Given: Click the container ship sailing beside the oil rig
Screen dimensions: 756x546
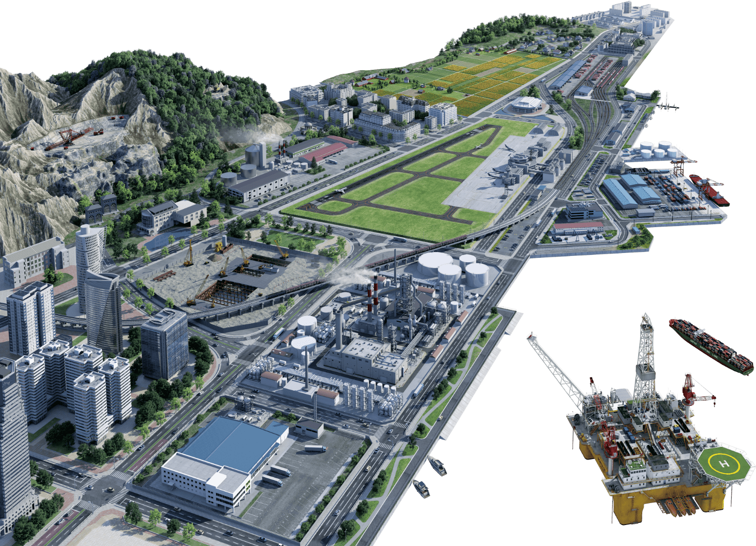Looking at the screenshot, I should click(711, 346).
